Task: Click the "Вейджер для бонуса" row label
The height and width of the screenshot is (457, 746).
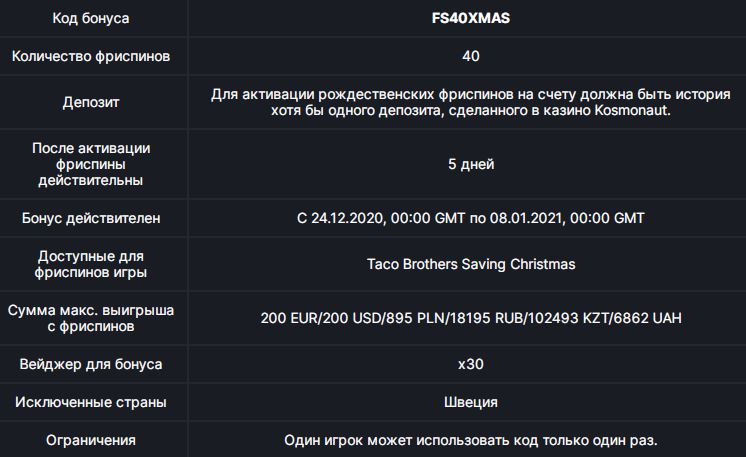Action: 90,364
